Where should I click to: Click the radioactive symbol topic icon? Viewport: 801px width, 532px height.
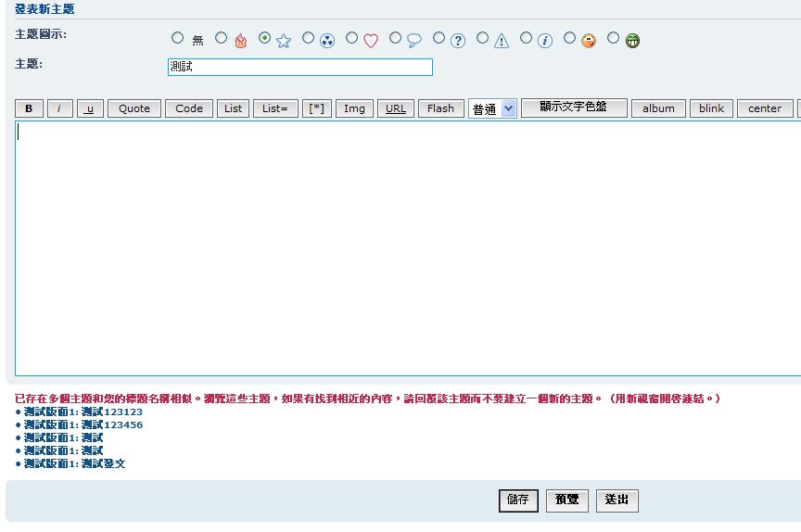click(327, 41)
